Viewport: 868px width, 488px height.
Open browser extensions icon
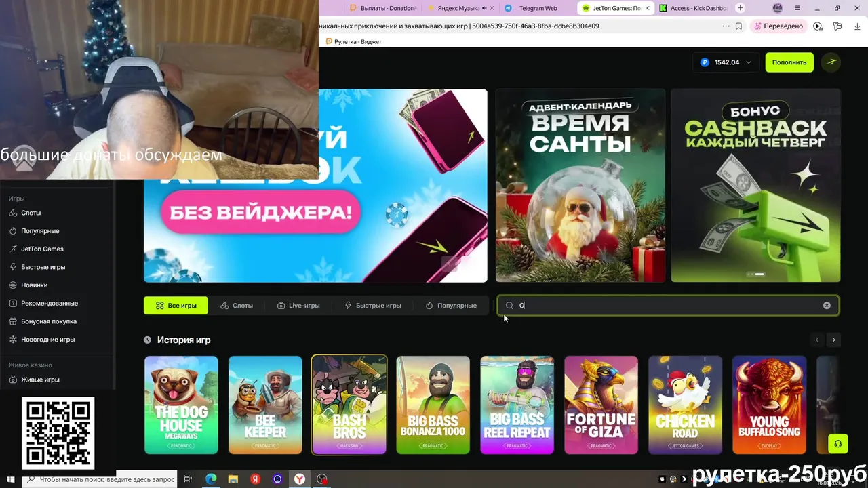(837, 26)
